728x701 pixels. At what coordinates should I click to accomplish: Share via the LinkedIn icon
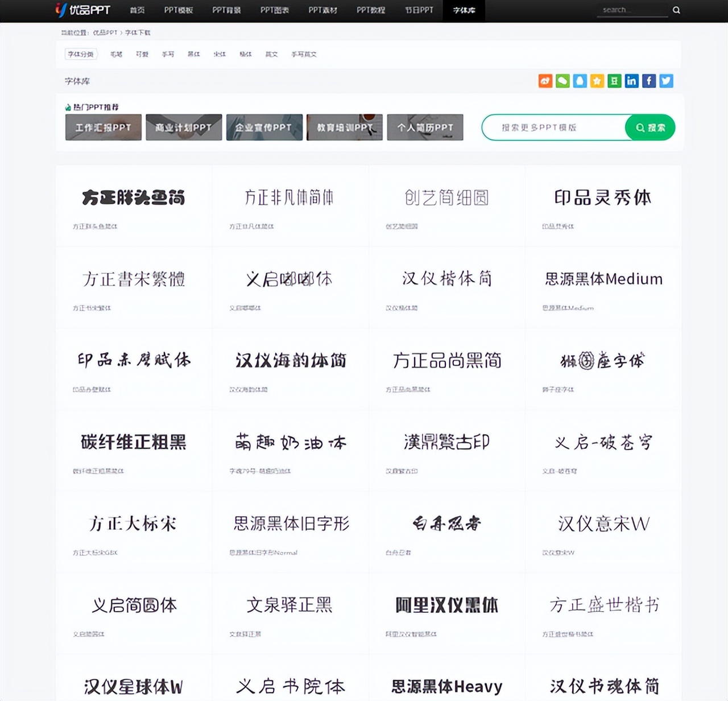(x=631, y=81)
